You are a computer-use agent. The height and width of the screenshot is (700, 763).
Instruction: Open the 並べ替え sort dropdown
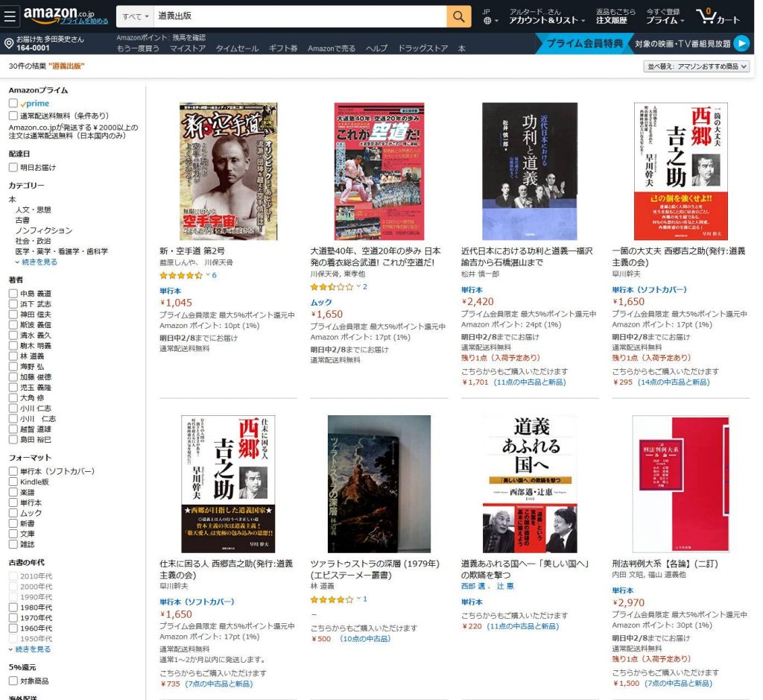(697, 66)
